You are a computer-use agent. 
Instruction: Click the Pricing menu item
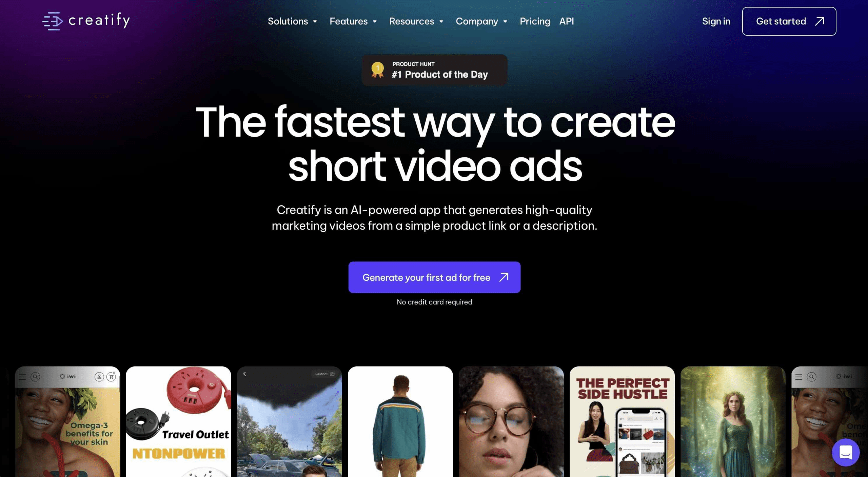coord(535,21)
